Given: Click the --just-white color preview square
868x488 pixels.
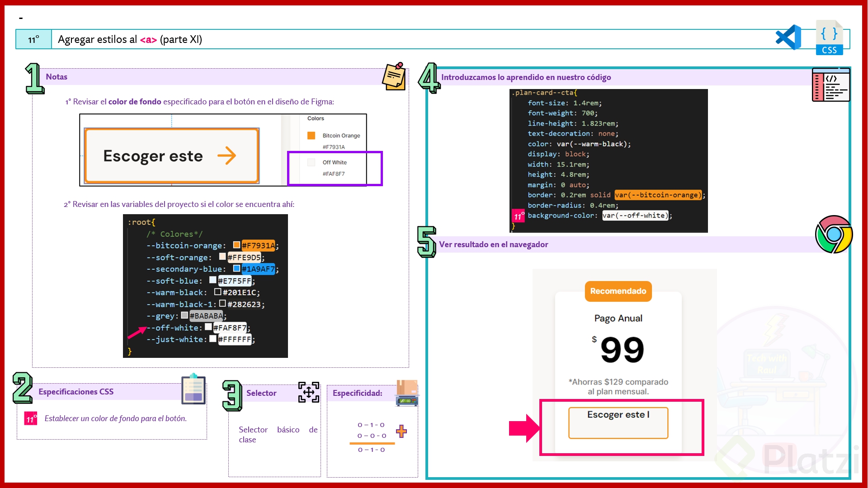Looking at the screenshot, I should click(213, 338).
